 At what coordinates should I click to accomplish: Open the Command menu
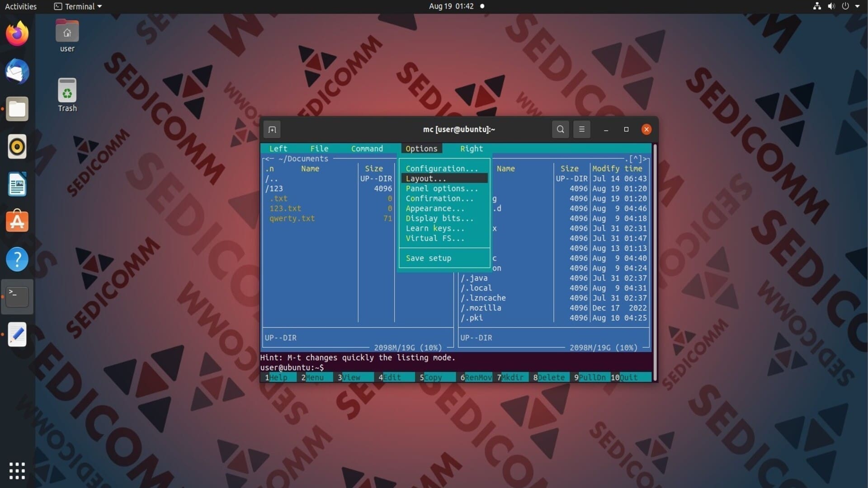tap(367, 149)
